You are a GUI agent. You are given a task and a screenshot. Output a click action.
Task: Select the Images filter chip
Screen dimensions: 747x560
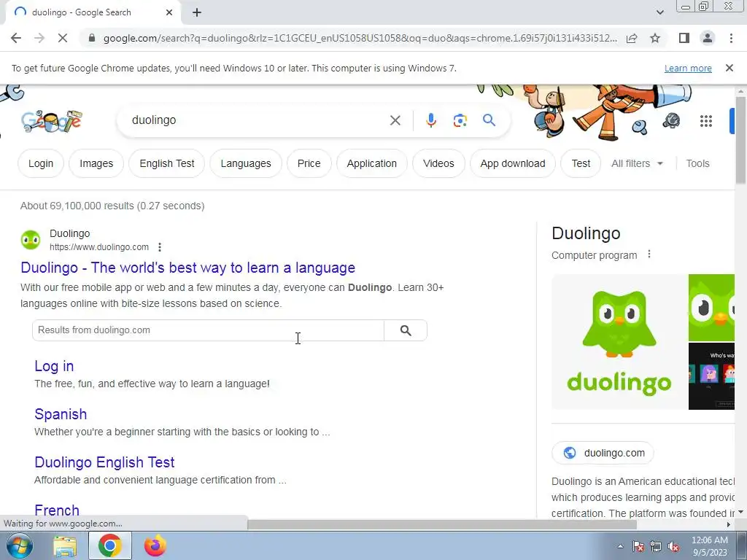tap(96, 163)
